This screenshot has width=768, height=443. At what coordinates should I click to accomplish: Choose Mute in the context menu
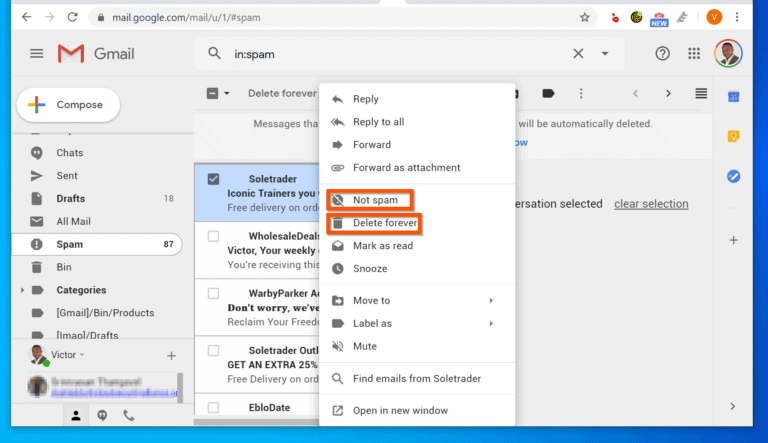[x=417, y=346]
